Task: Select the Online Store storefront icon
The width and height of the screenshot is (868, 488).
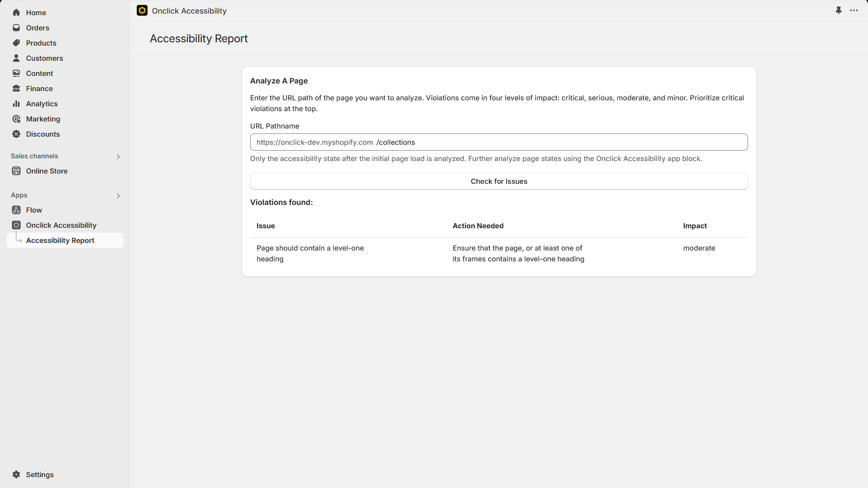Action: (16, 171)
